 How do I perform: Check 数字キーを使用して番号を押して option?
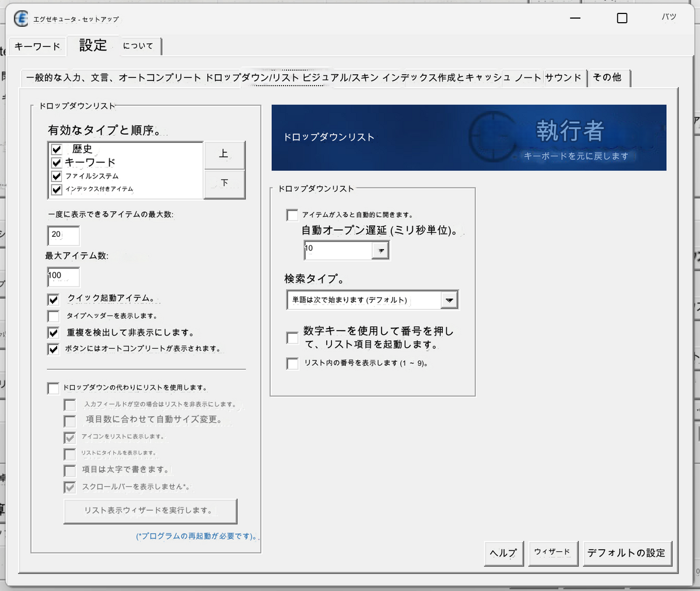click(292, 338)
